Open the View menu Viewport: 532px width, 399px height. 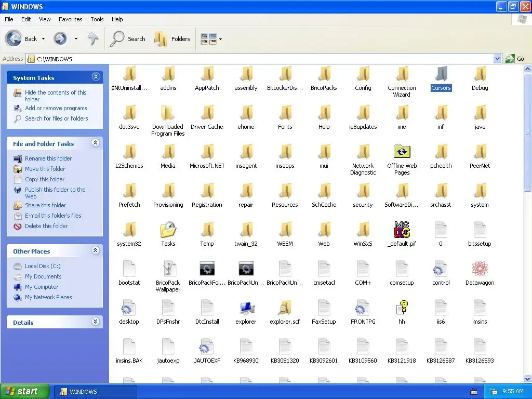point(45,19)
